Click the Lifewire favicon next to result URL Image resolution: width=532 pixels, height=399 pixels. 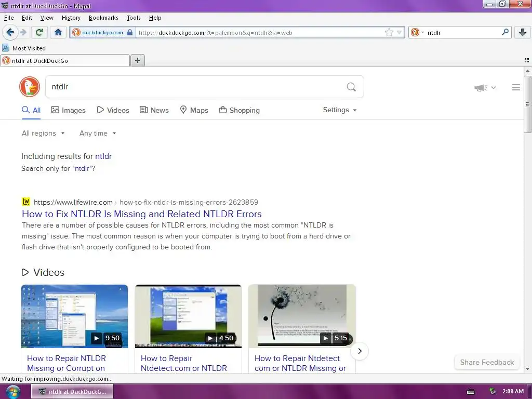pyautogui.click(x=26, y=202)
